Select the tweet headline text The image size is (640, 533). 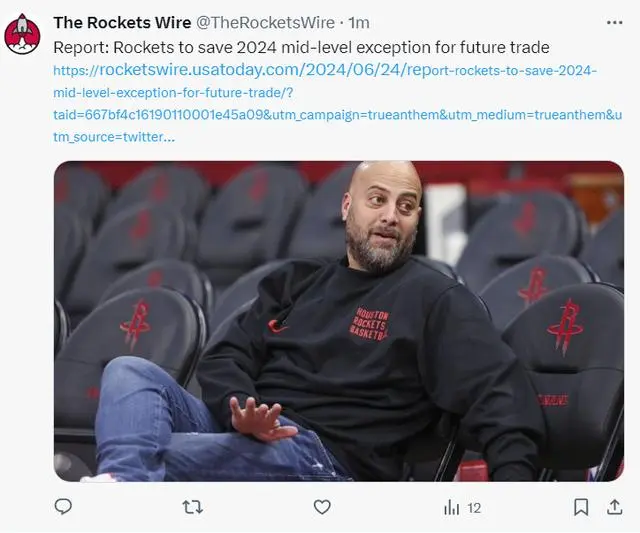[301, 47]
